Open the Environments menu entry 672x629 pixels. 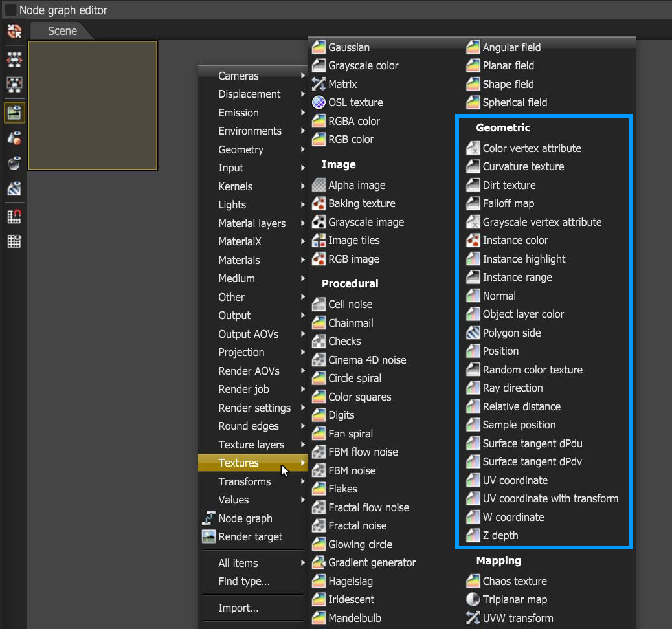[x=253, y=131]
